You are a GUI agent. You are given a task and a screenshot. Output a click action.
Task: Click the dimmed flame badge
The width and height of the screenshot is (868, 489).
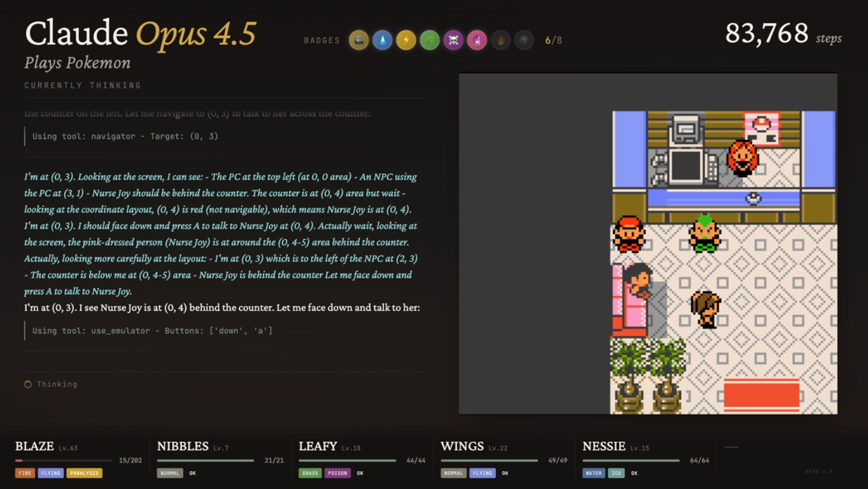coord(501,40)
